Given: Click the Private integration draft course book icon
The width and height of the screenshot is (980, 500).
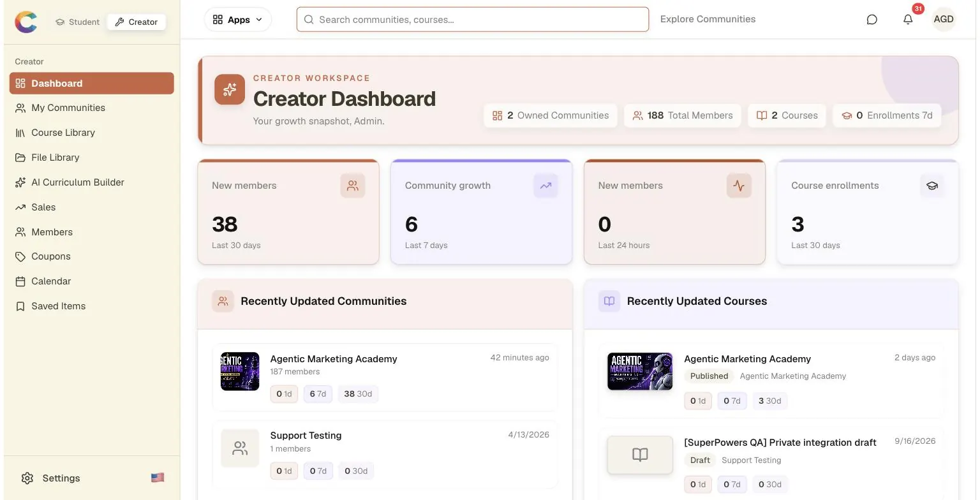Looking at the screenshot, I should pos(640,455).
